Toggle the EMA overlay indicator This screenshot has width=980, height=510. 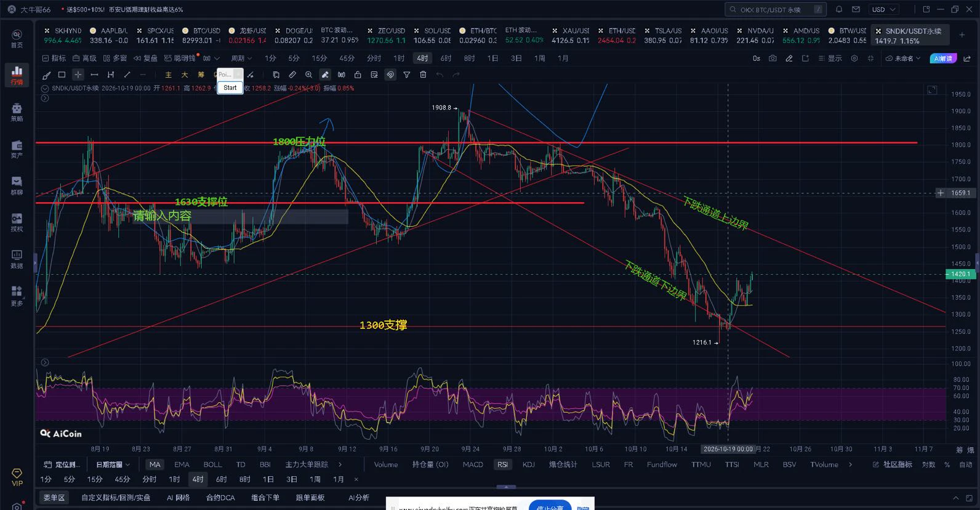(x=182, y=464)
